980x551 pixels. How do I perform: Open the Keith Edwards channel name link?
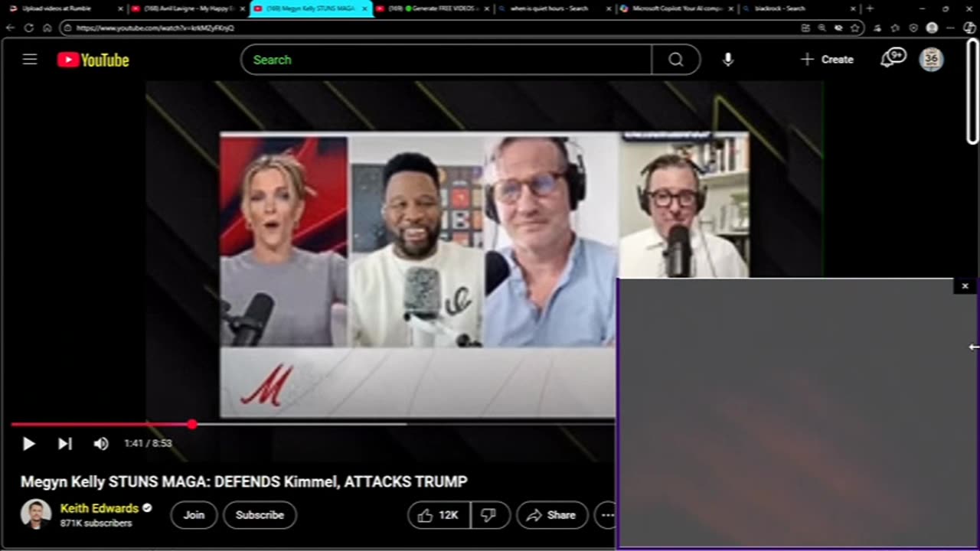100,508
